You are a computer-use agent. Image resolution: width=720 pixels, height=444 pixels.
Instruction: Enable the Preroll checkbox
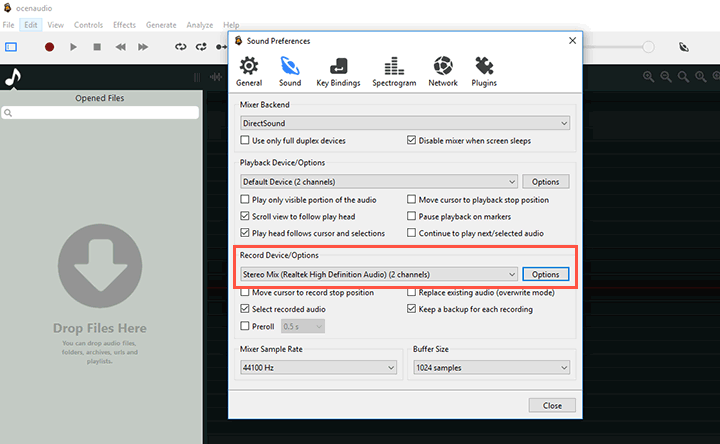(245, 326)
